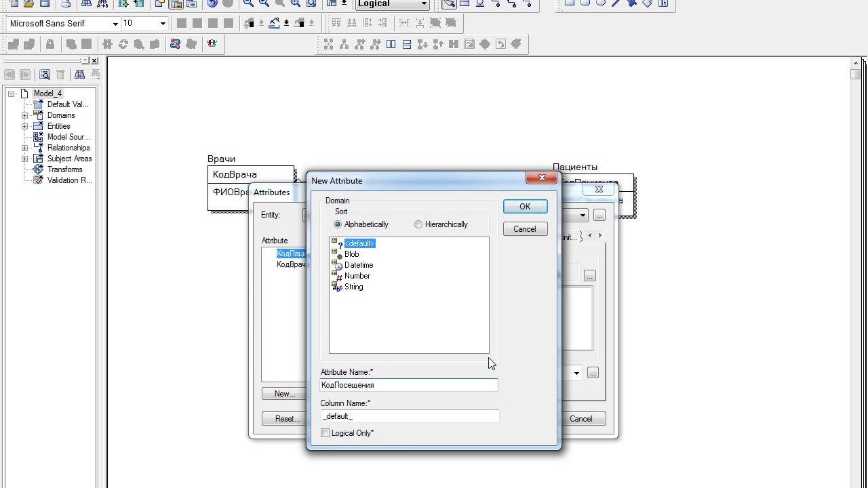Image resolution: width=868 pixels, height=488 pixels.
Task: Select String domain in list
Action: click(353, 287)
